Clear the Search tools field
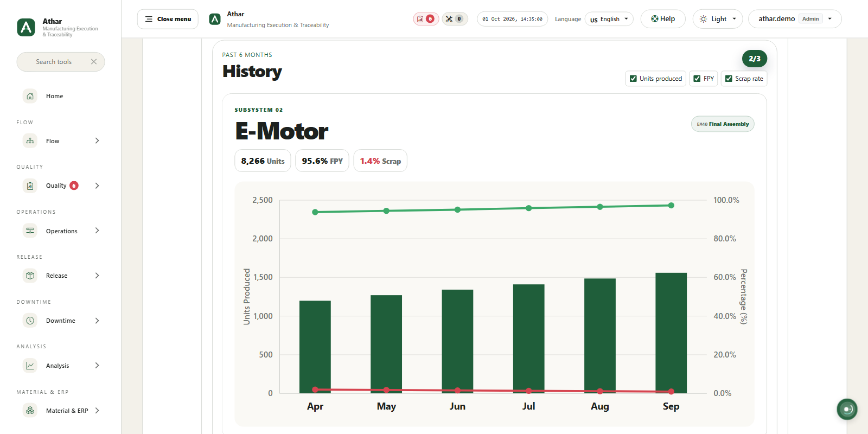Screen dimensions: 868x434 coord(94,62)
